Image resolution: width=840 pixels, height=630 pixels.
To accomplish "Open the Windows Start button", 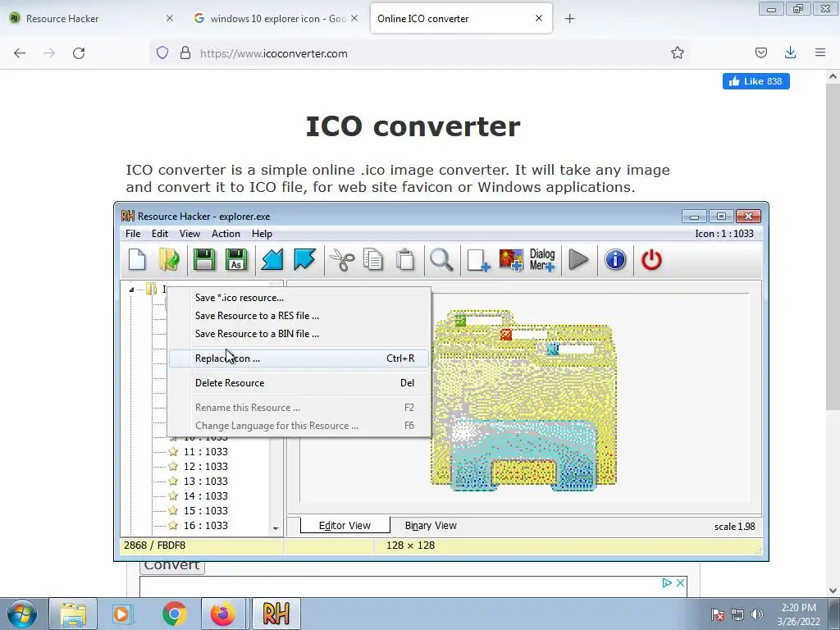I will coord(22,614).
